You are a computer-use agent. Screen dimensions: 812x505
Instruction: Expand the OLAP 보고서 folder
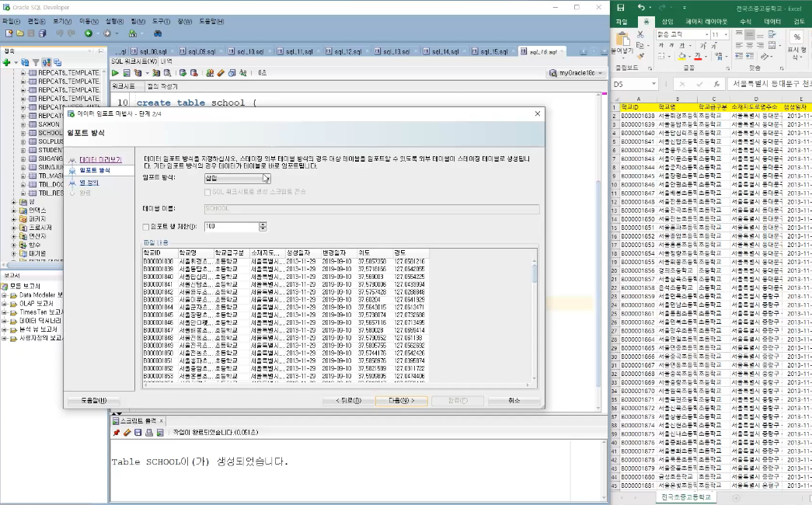pyautogui.click(x=4, y=304)
